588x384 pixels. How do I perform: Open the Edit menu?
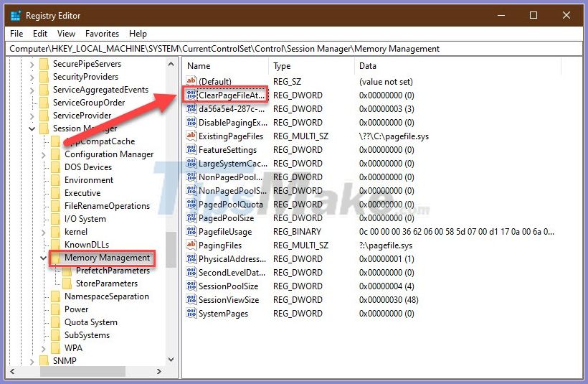coord(40,34)
